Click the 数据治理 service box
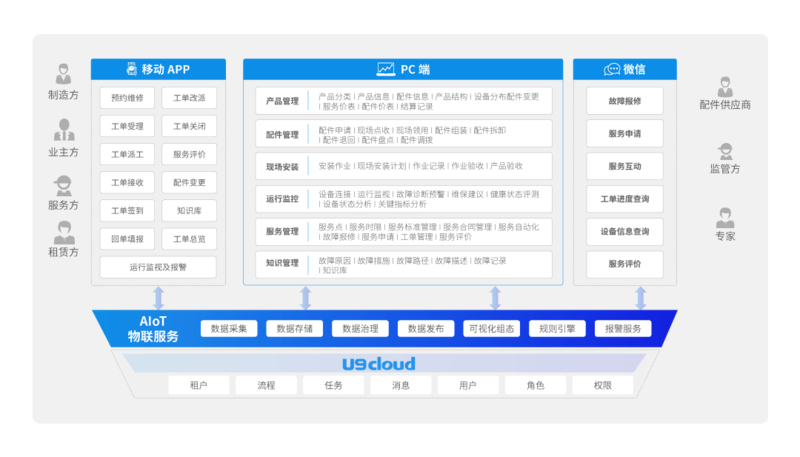 [360, 328]
